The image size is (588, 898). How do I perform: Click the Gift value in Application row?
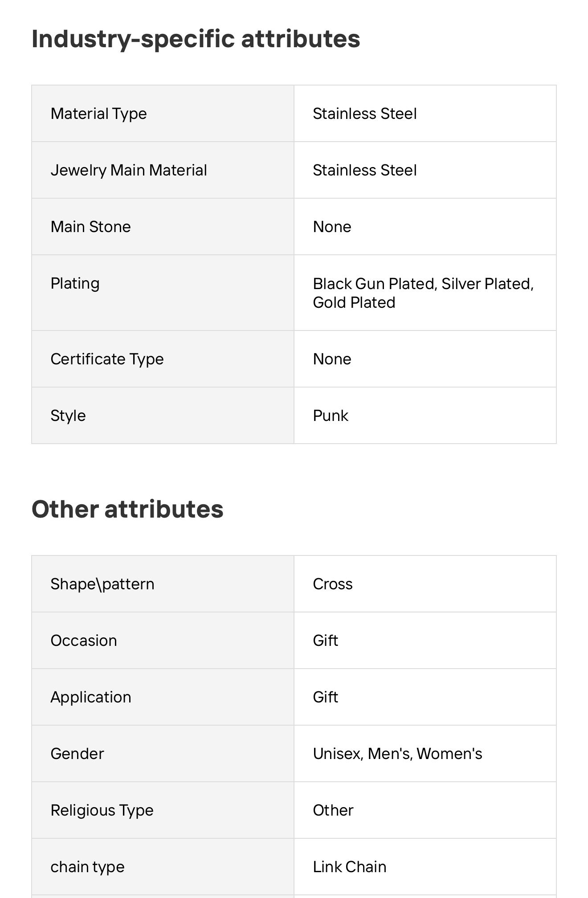coord(325,697)
